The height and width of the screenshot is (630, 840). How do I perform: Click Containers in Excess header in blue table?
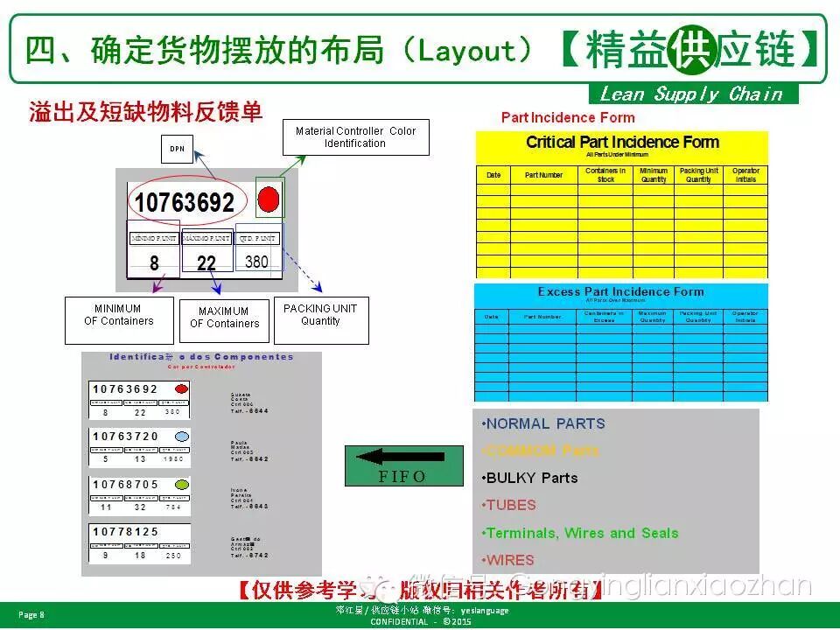(604, 317)
